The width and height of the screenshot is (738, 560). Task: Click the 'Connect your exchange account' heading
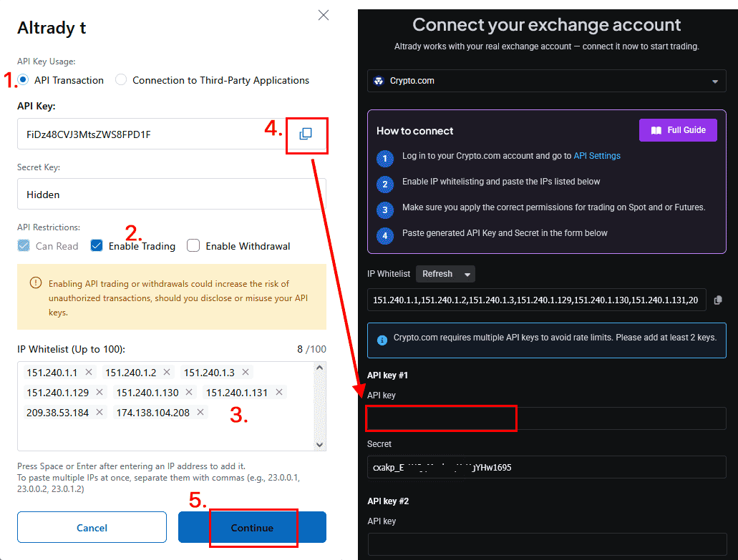[x=546, y=24]
